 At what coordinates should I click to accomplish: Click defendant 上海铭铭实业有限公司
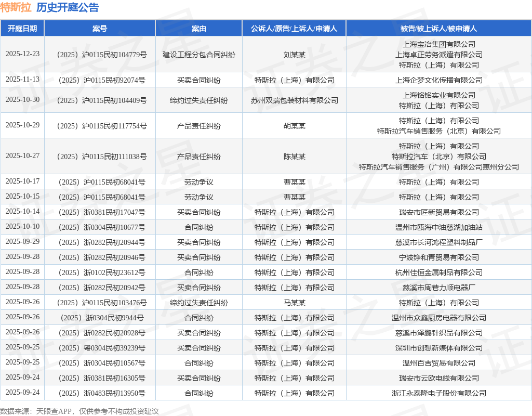(438, 96)
